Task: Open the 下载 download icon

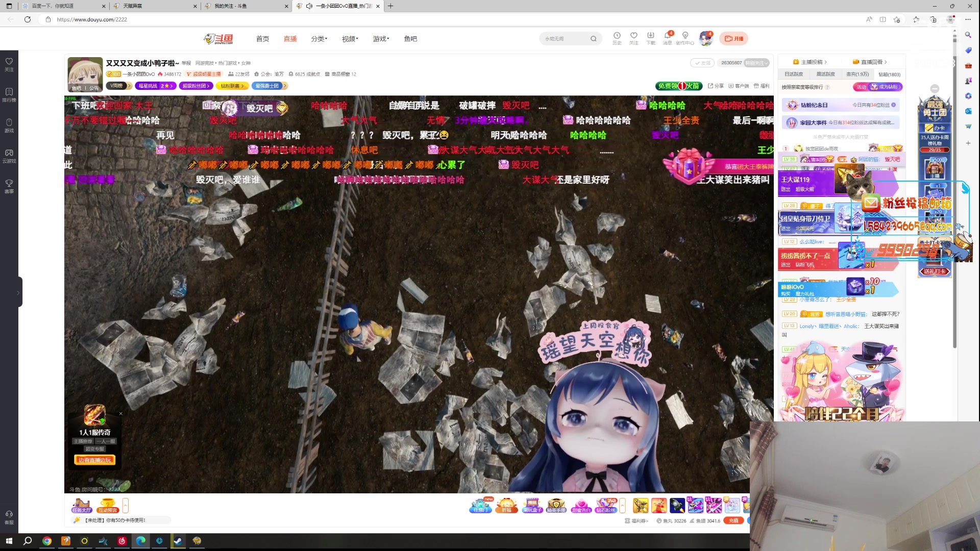Action: point(650,38)
